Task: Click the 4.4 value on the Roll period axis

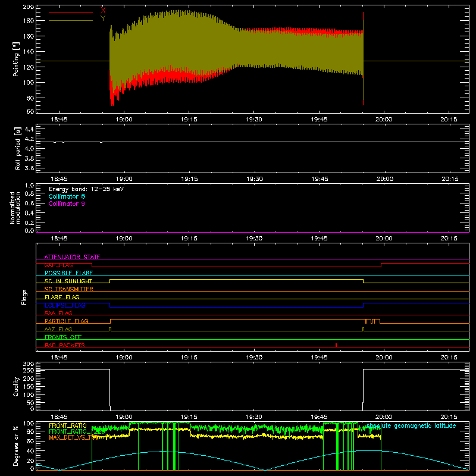Action: coord(29,129)
